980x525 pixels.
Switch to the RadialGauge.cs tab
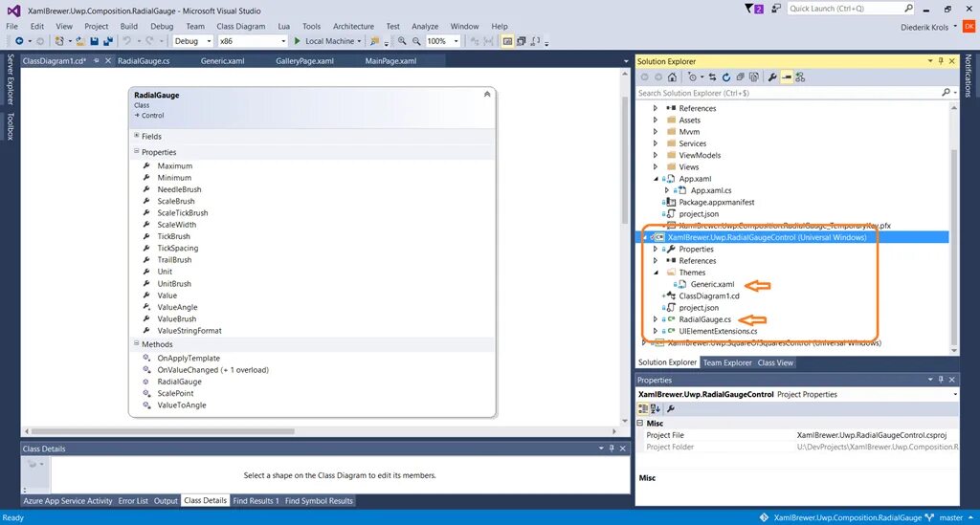[144, 61]
